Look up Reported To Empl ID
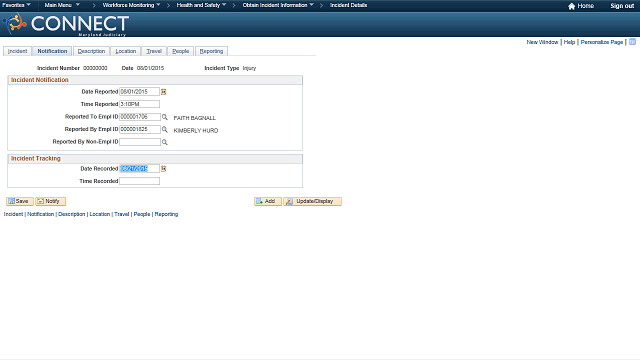Image resolution: width=640 pixels, height=360 pixels. click(x=165, y=117)
